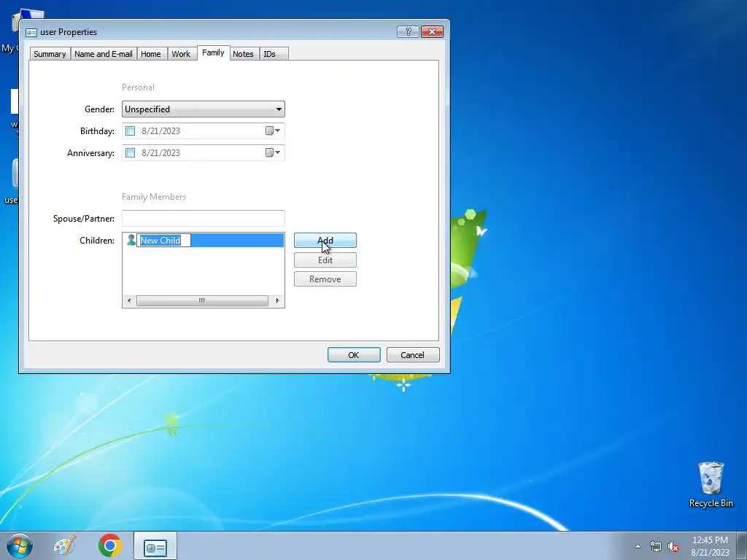Click the muted volume tray icon

point(673,547)
